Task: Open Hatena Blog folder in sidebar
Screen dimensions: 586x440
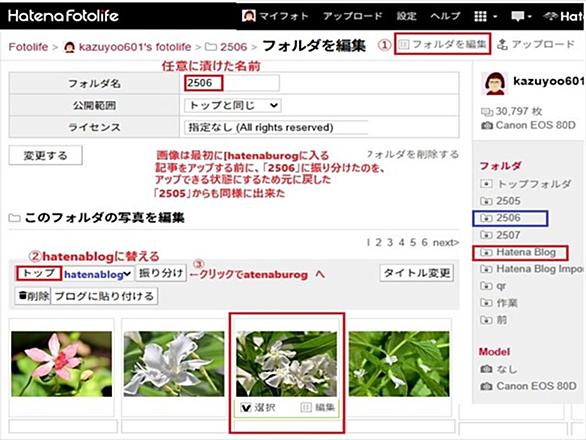Action: tap(526, 252)
